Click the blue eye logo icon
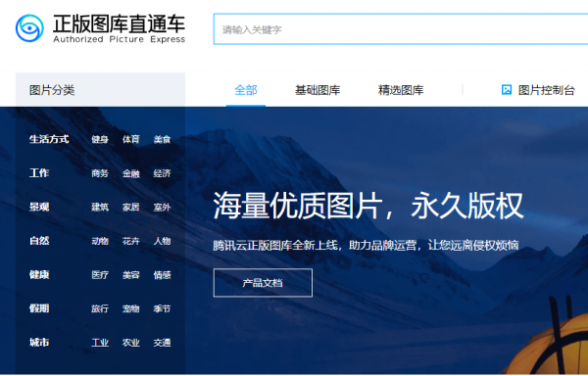Viewport: 588px width, 376px height. pyautogui.click(x=29, y=28)
